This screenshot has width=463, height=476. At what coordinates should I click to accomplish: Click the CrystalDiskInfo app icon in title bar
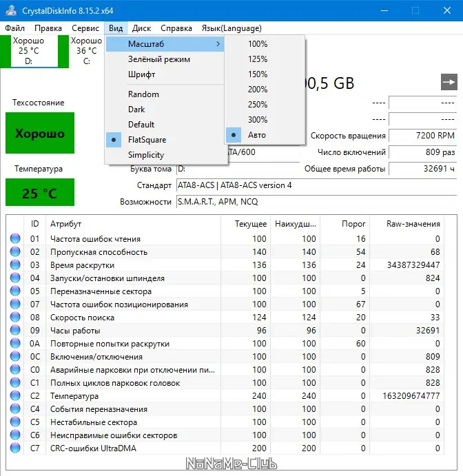pos(11,10)
